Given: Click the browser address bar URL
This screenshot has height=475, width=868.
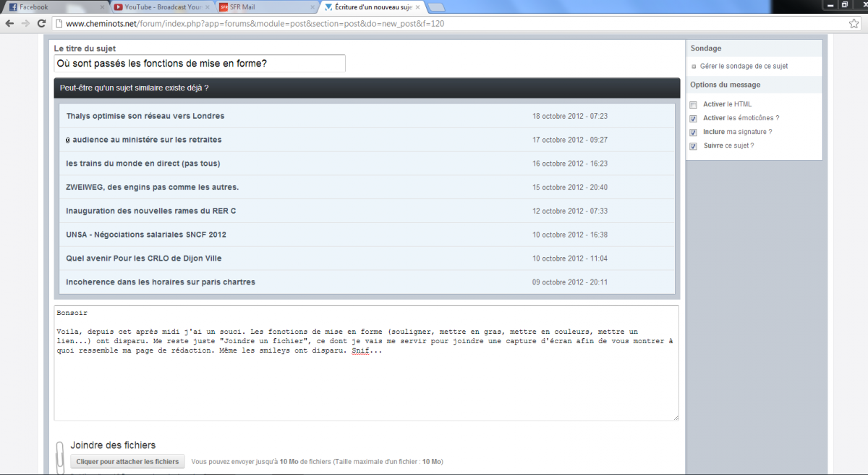Looking at the screenshot, I should point(253,23).
